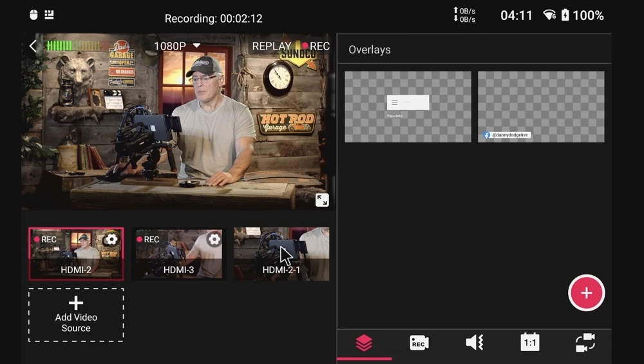Image resolution: width=644 pixels, height=364 pixels.
Task: Open the 1080P resolution dropdown
Action: tap(177, 46)
